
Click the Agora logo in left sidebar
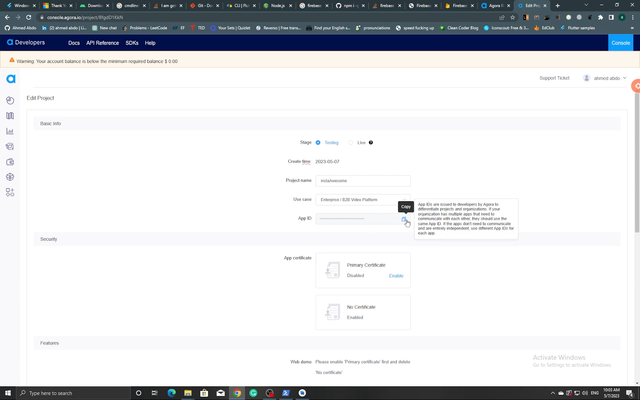pos(11,79)
